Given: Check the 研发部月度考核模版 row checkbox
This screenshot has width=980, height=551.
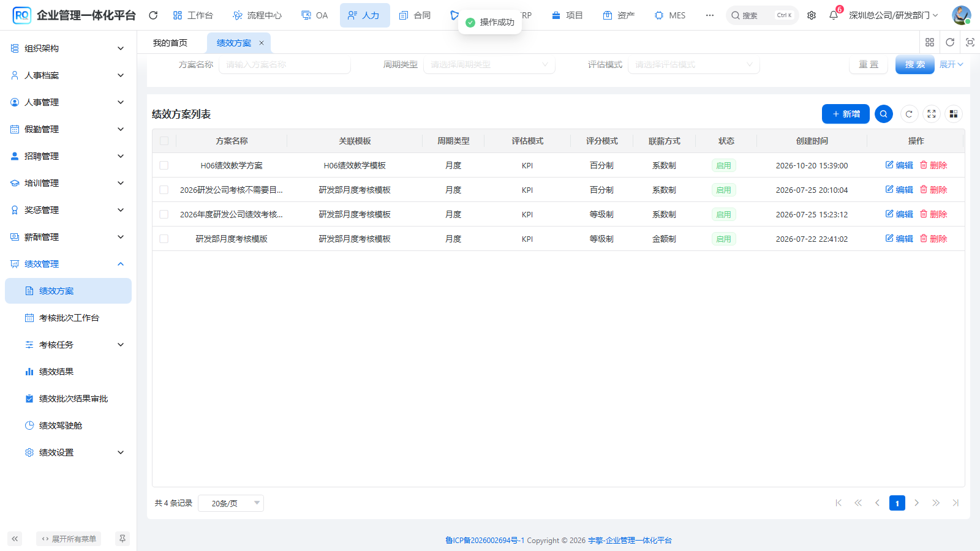Looking at the screenshot, I should (x=164, y=239).
